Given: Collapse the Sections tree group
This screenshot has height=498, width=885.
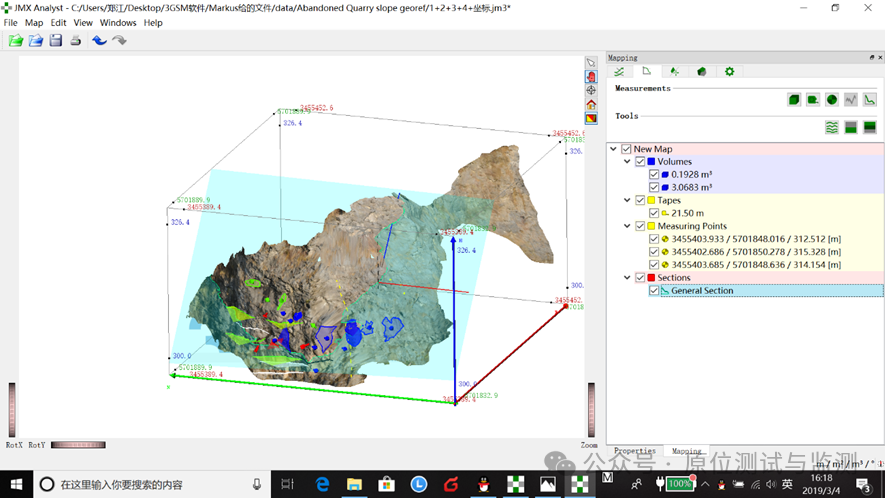Looking at the screenshot, I should (x=627, y=278).
